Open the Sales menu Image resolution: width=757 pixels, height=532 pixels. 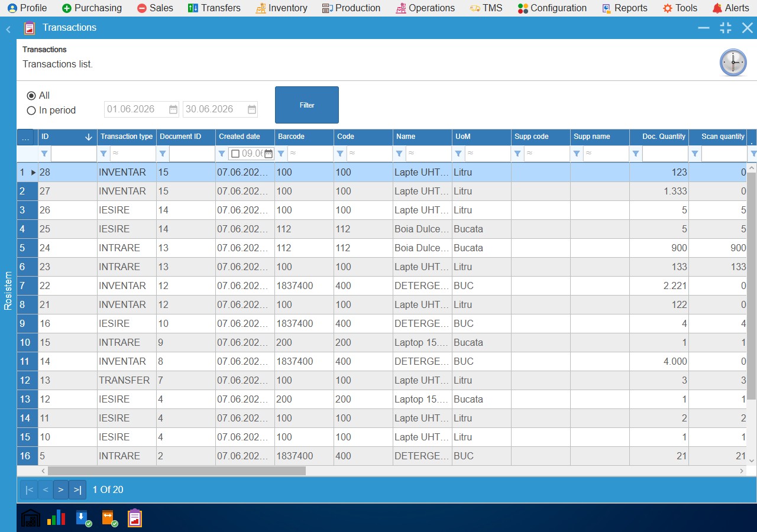(x=155, y=8)
